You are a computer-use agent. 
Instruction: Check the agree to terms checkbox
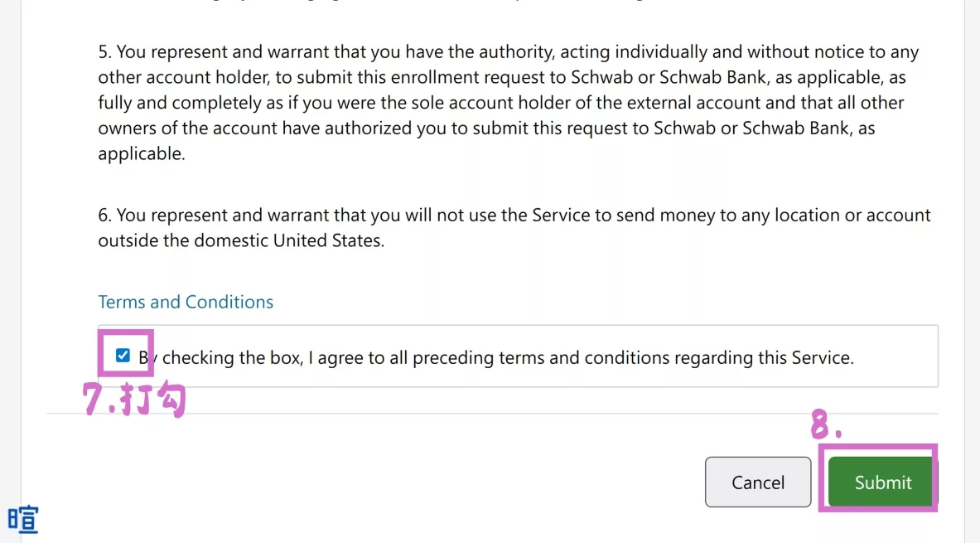(x=123, y=356)
